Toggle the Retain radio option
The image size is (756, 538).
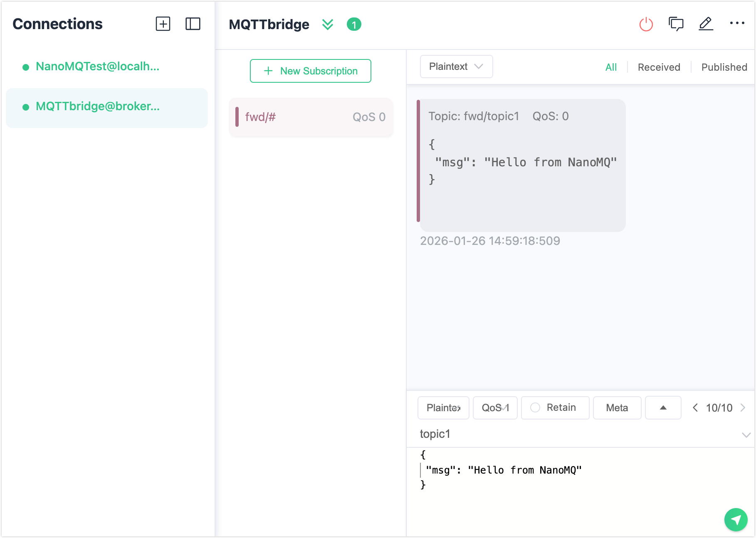[535, 407]
